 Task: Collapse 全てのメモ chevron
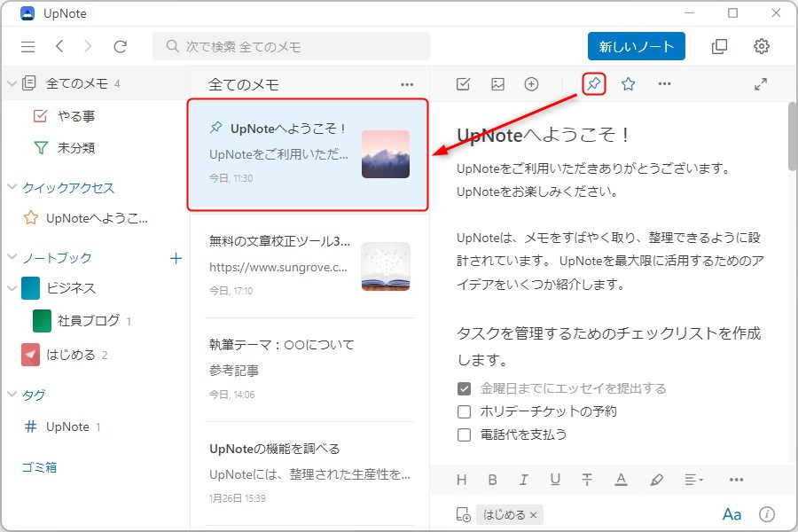pyautogui.click(x=12, y=83)
